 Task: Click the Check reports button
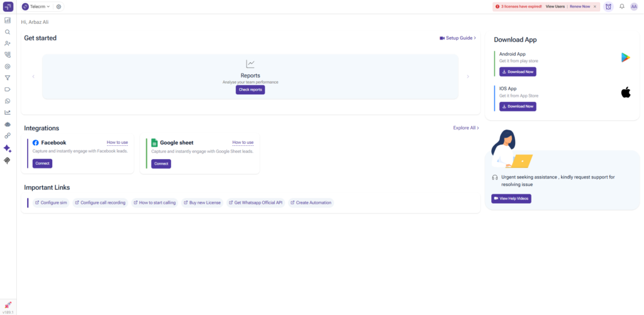(x=250, y=90)
